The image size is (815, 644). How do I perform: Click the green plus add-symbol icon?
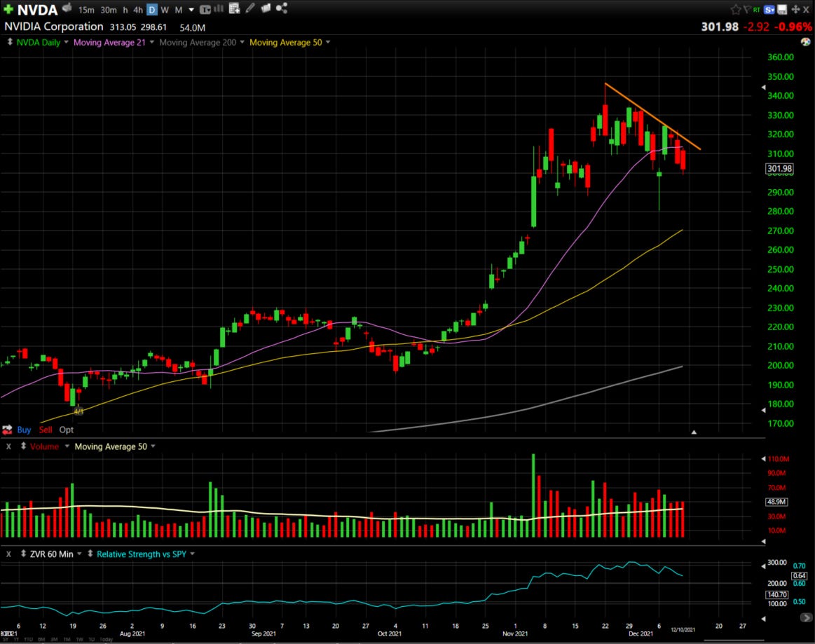coord(8,9)
